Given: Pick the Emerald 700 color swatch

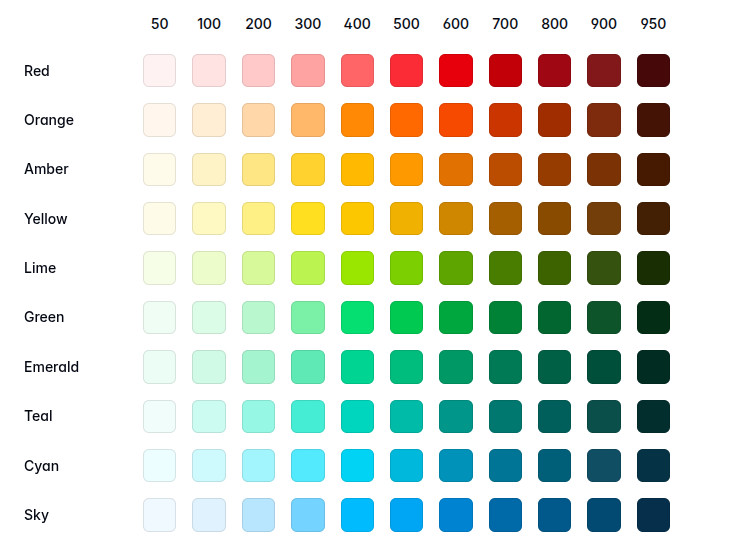Looking at the screenshot, I should click(505, 367).
